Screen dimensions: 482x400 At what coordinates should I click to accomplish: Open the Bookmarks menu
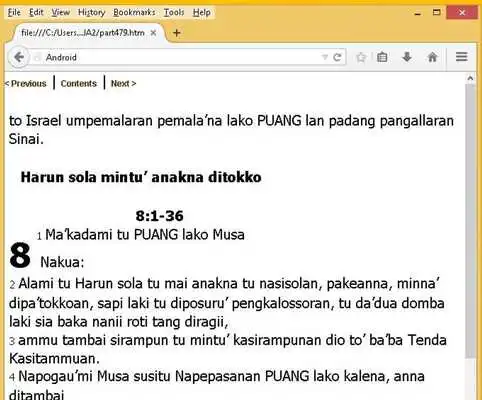(x=134, y=12)
